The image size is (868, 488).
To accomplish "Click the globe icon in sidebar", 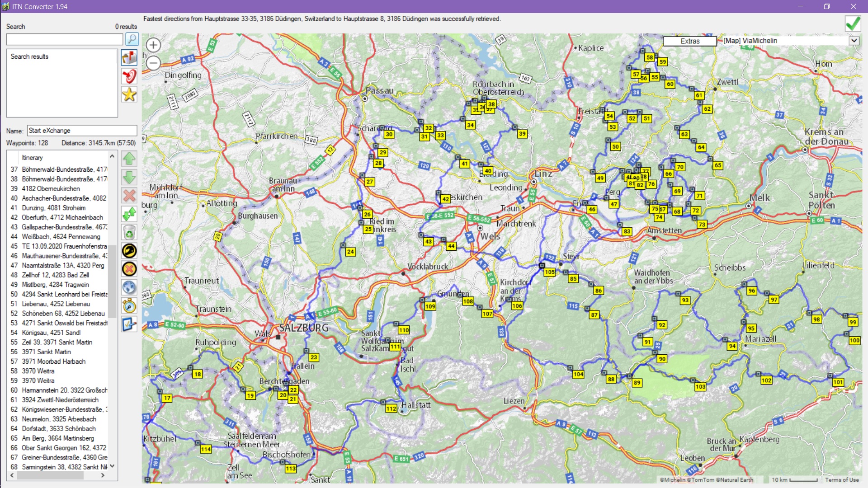I will click(129, 287).
